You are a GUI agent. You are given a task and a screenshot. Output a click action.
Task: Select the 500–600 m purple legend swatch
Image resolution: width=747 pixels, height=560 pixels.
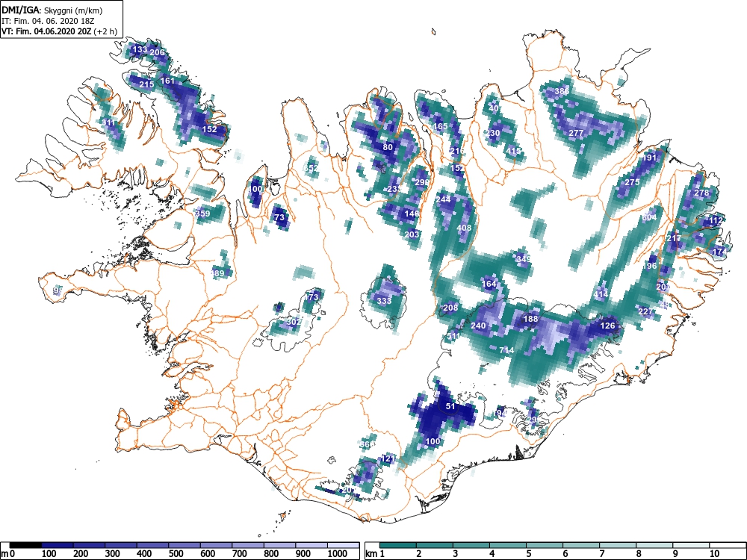click(216, 545)
